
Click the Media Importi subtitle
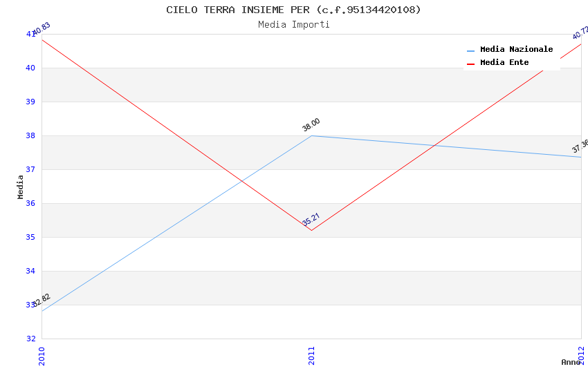coord(293,25)
